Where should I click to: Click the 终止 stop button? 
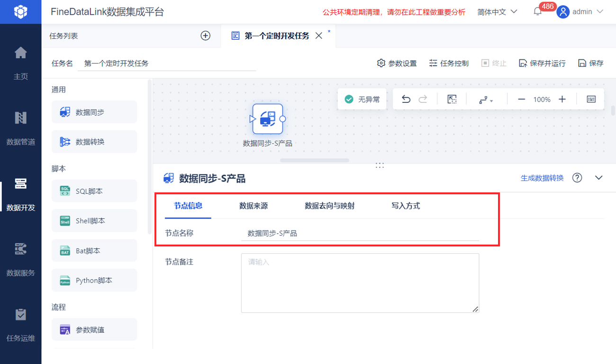494,63
